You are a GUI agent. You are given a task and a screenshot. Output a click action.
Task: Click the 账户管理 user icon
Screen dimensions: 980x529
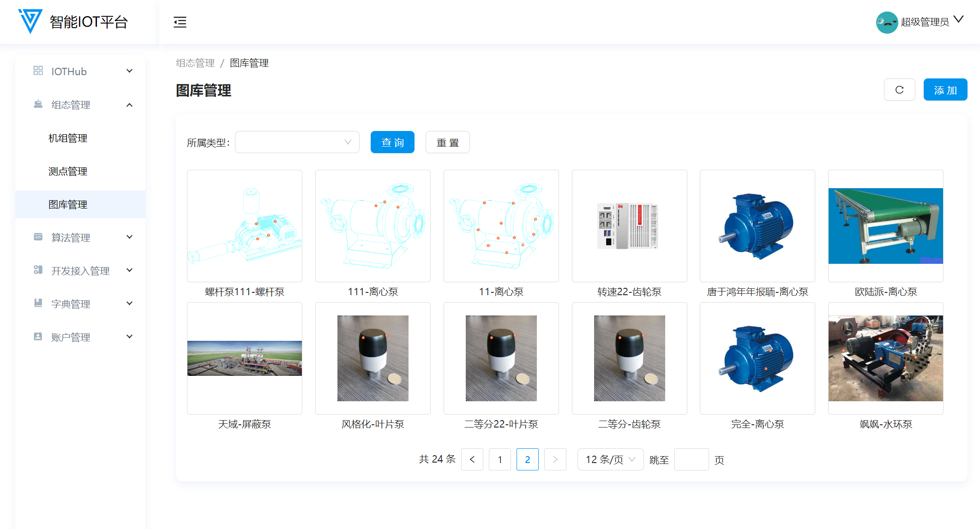38,337
